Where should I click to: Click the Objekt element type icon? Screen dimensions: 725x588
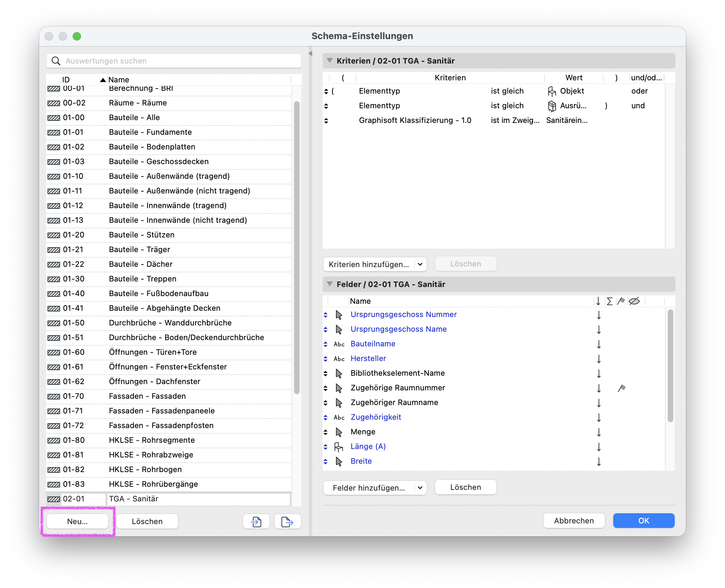(552, 91)
